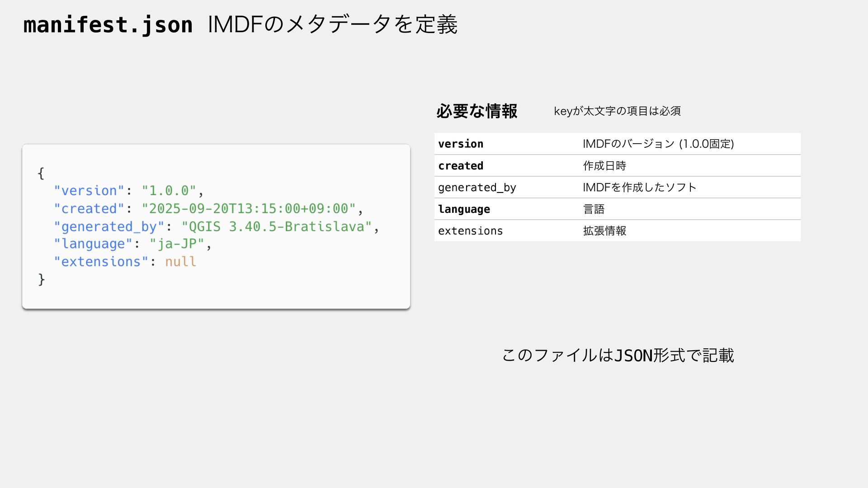Select the extensions key in the table
Viewport: 868px width, 488px height.
tap(470, 231)
